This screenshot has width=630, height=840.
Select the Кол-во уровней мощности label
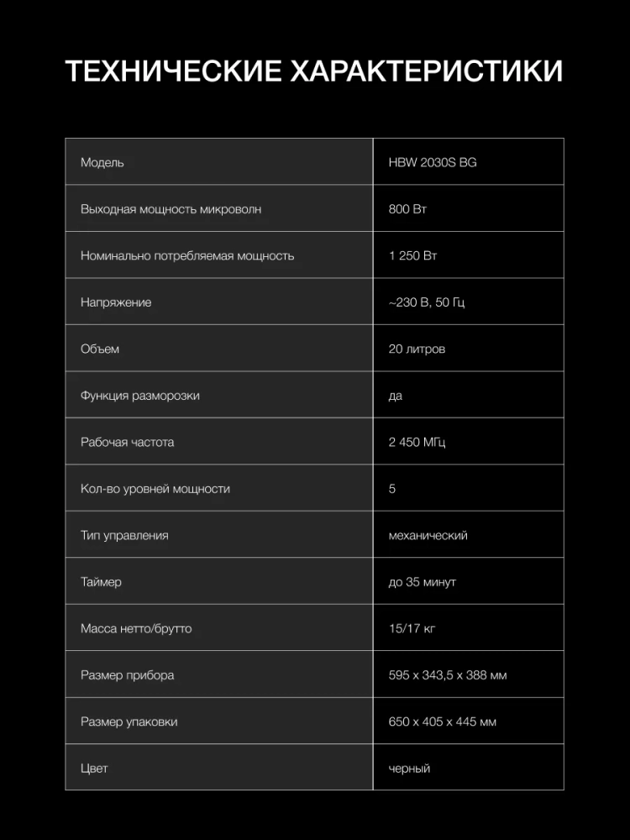coord(155,489)
